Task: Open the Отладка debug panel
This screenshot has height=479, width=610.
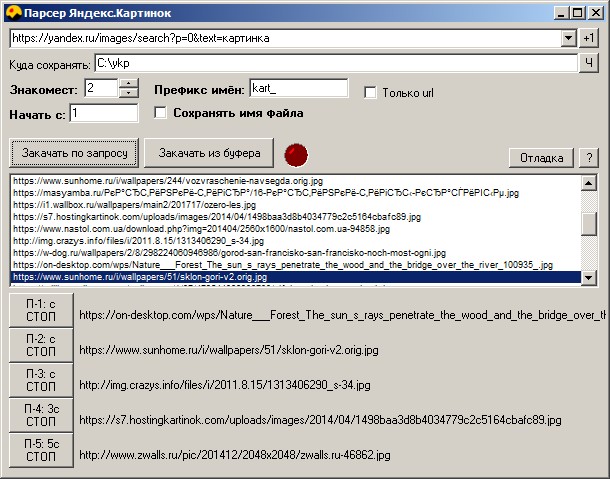Action: coord(543,158)
